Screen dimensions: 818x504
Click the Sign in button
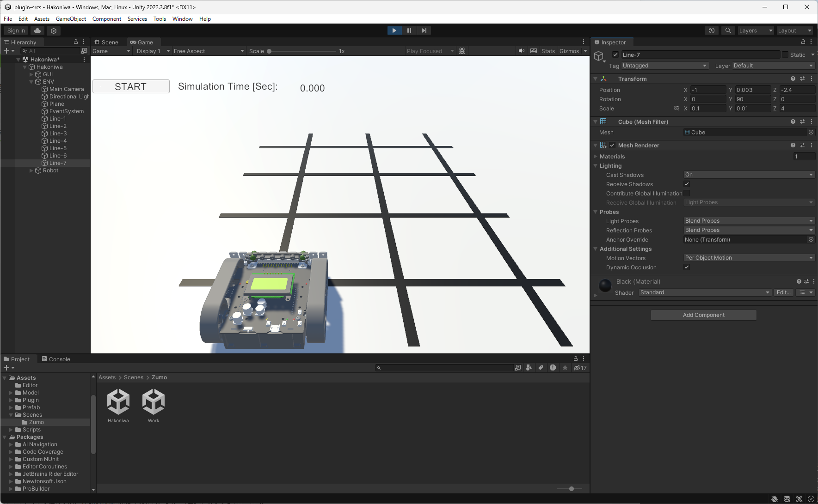16,30
